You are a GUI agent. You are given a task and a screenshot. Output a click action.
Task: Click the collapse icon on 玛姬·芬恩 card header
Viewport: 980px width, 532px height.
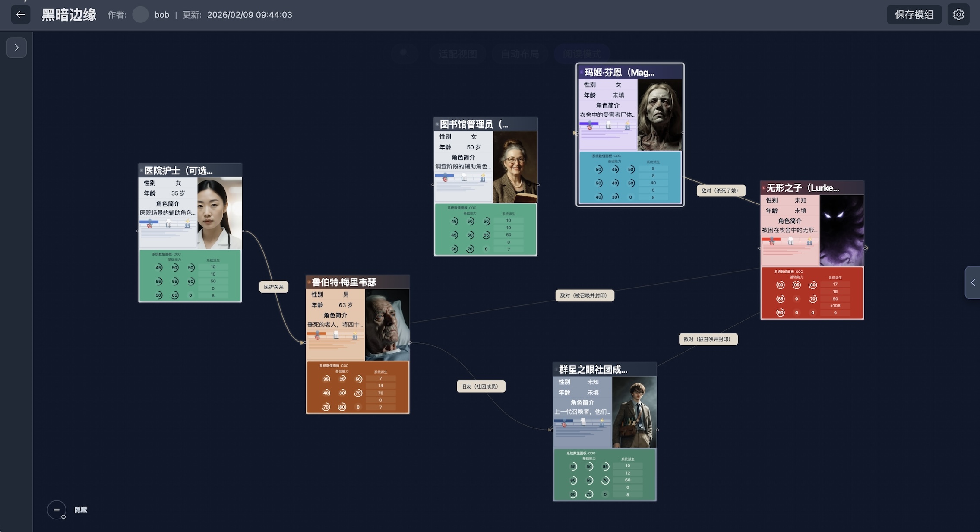pyautogui.click(x=582, y=73)
